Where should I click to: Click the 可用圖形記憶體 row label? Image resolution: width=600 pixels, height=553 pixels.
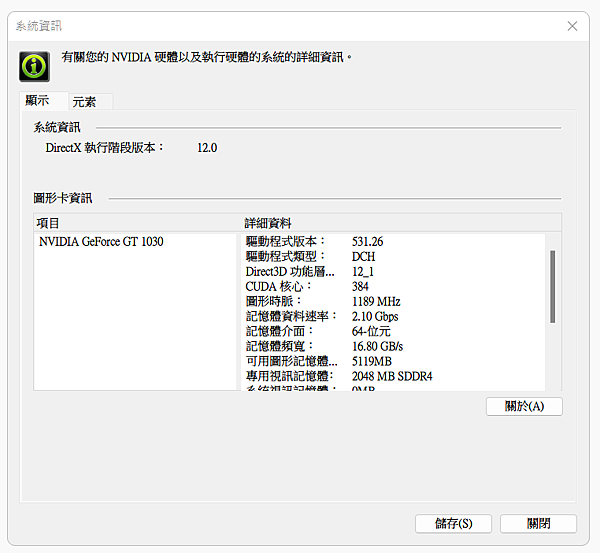[x=292, y=361]
